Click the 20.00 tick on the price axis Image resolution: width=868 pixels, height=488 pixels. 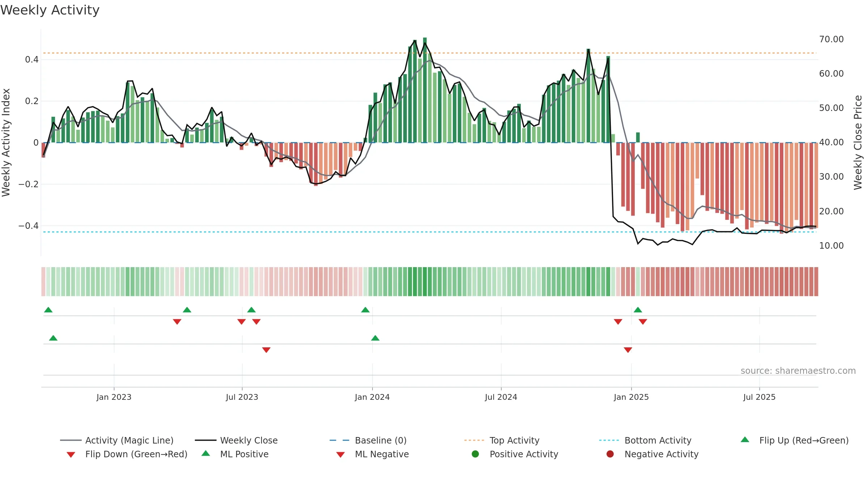(831, 211)
